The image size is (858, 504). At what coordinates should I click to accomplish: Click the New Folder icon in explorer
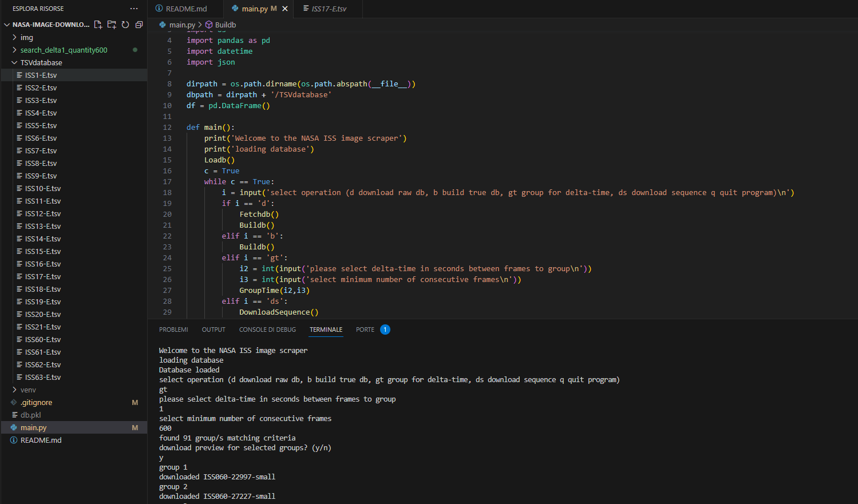point(112,25)
